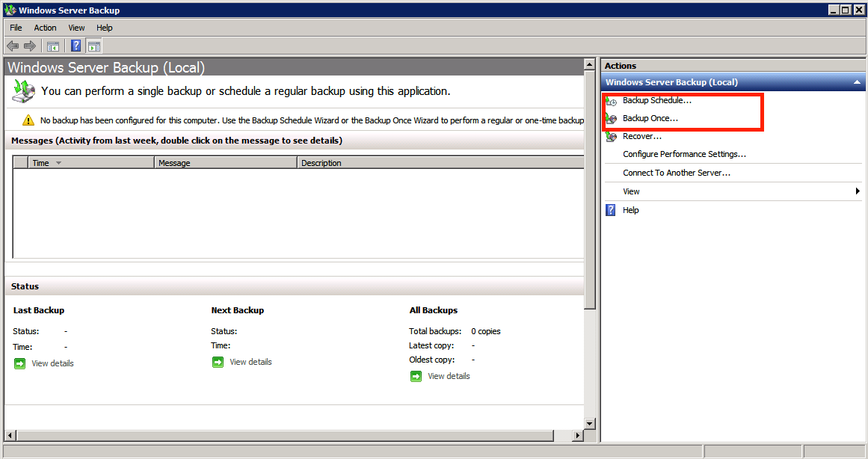Viewport: 868px width, 459px height.
Task: Click the Recover icon in Actions pane
Action: click(x=611, y=136)
